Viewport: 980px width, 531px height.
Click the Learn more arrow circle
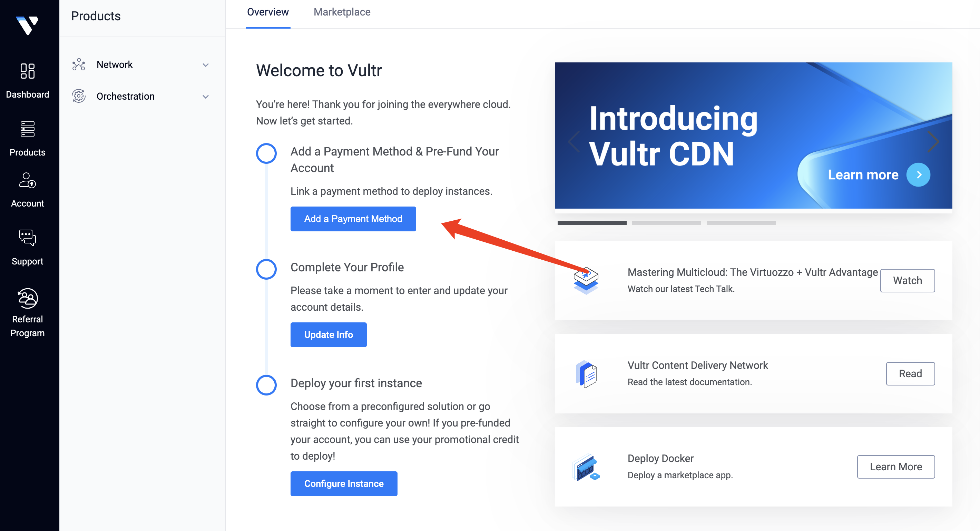918,175
